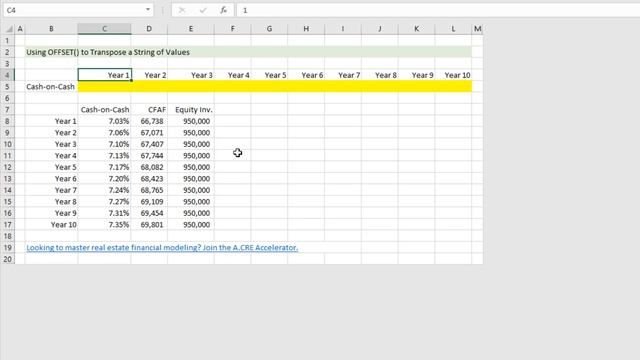Click the Insert Function fx icon
Viewport: 640px width, 360px height.
coord(223,10)
